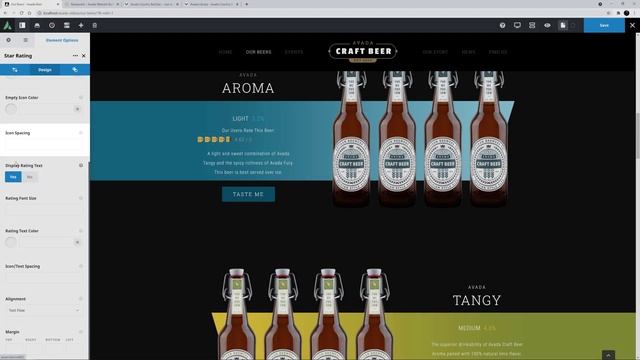The image size is (640, 360).
Task: Click the highlighted page document icon
Action: click(563, 25)
